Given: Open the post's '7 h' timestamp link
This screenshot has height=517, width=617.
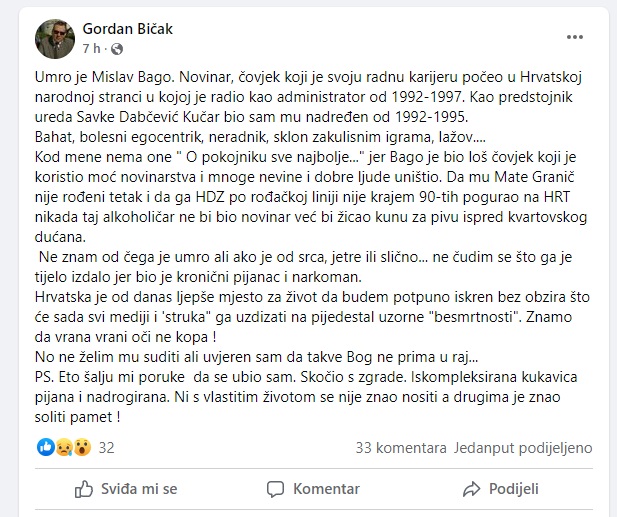Looking at the screenshot, I should click(91, 48).
